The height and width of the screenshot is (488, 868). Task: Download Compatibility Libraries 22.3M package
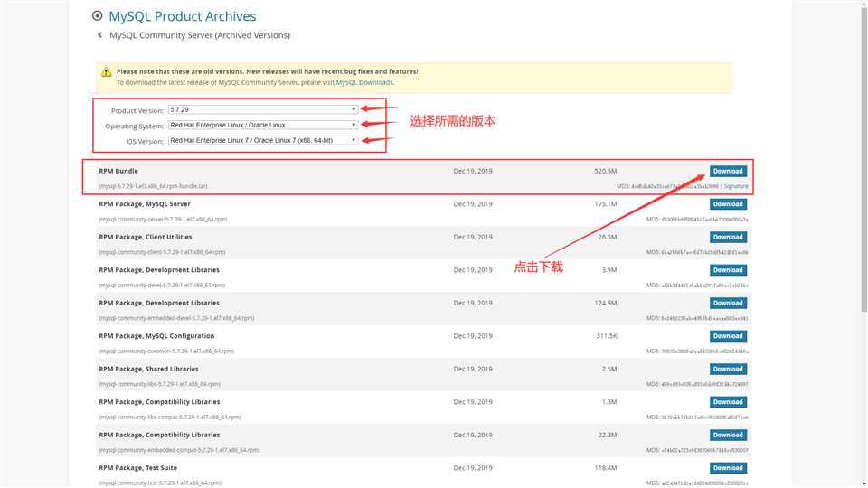(728, 435)
